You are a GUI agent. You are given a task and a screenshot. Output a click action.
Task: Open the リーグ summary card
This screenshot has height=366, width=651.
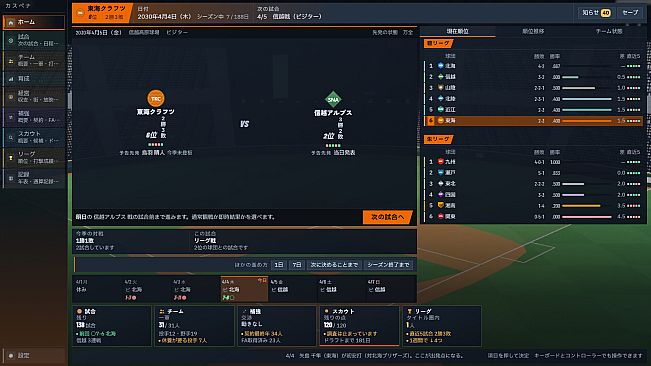click(x=442, y=326)
